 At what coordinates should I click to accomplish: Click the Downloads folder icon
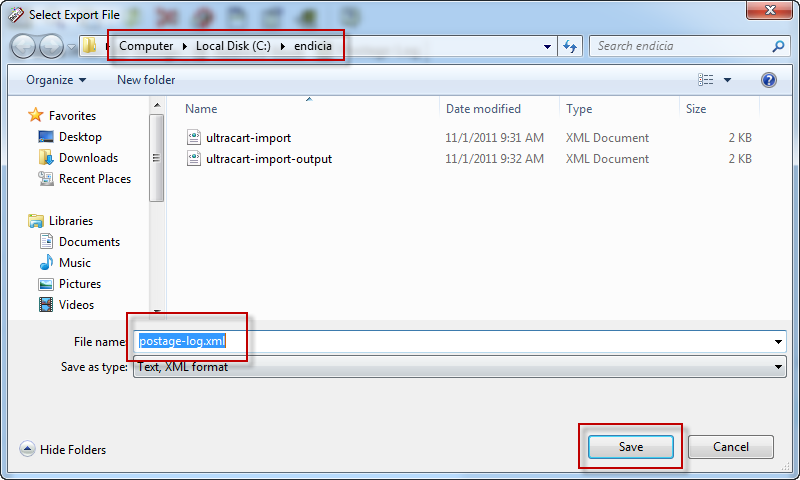point(46,157)
